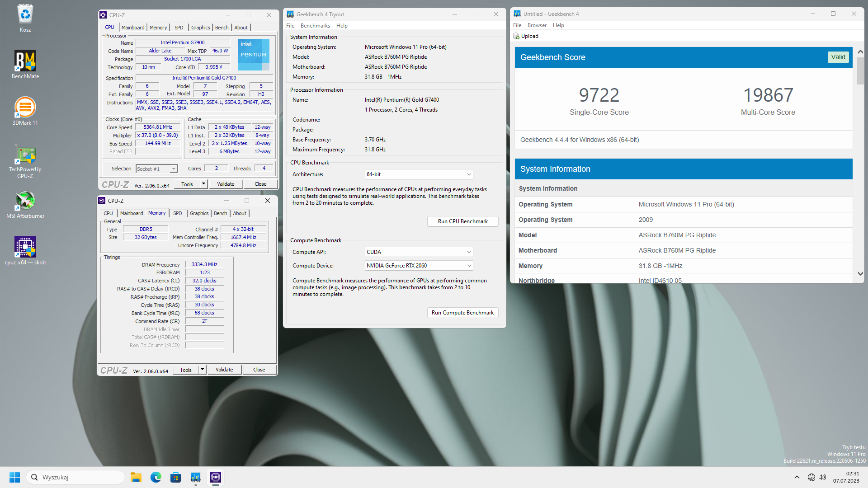
Task: Open BenchMate desktop shortcut
Action: point(25,64)
